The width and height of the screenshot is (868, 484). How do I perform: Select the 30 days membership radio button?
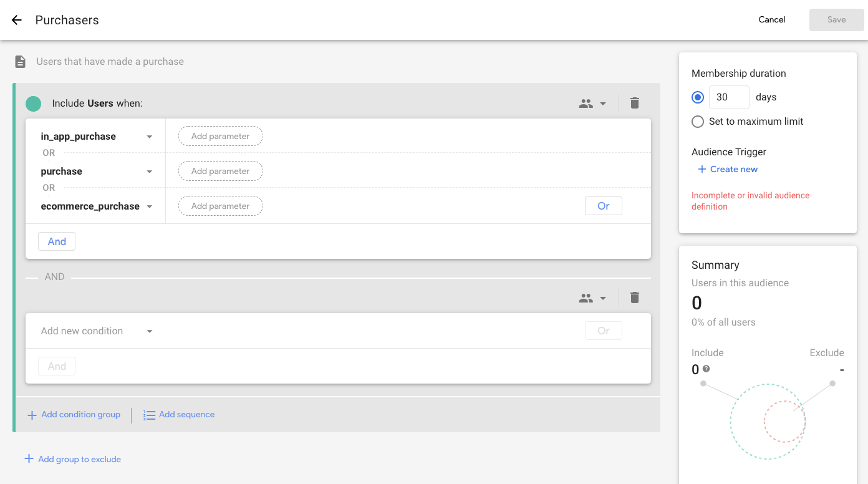pyautogui.click(x=698, y=97)
